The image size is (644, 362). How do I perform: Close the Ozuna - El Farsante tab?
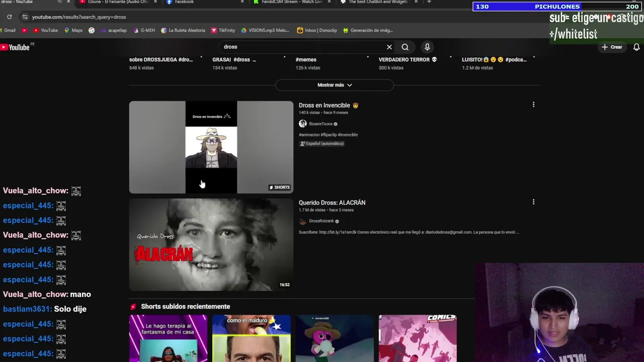pos(155,2)
